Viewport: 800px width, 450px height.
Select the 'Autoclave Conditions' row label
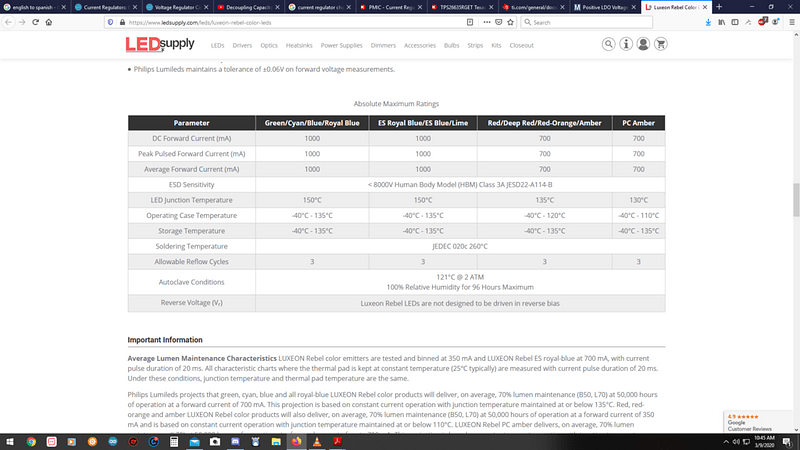coord(191,282)
